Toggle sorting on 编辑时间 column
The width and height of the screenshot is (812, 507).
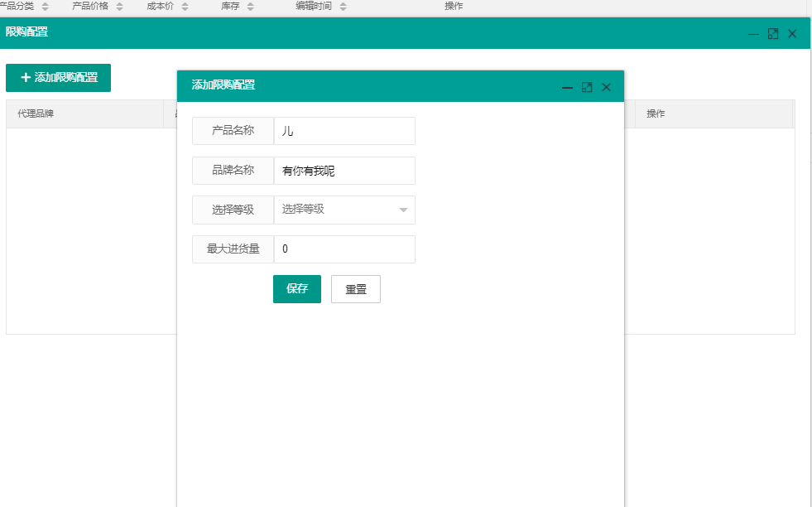point(343,7)
